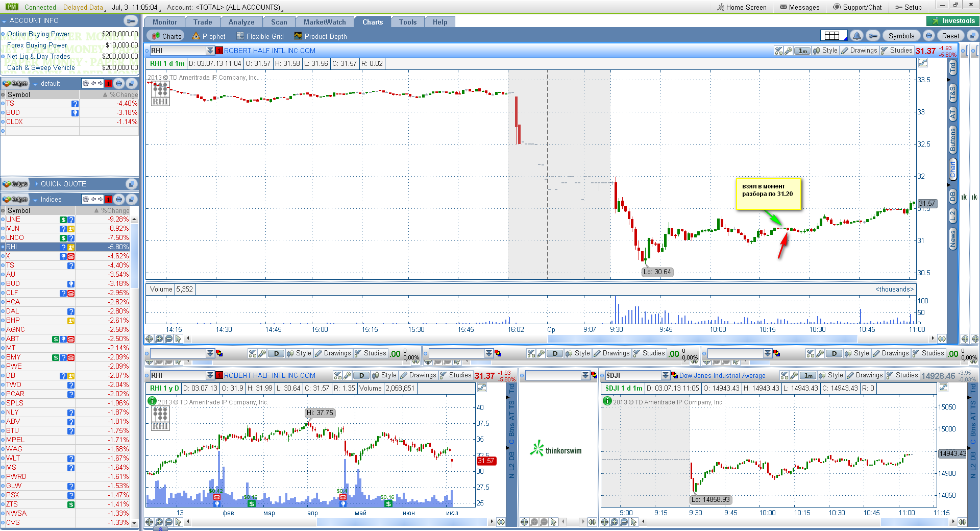The width and height of the screenshot is (980, 531).
Task: Open the Investools button
Action: (x=953, y=21)
